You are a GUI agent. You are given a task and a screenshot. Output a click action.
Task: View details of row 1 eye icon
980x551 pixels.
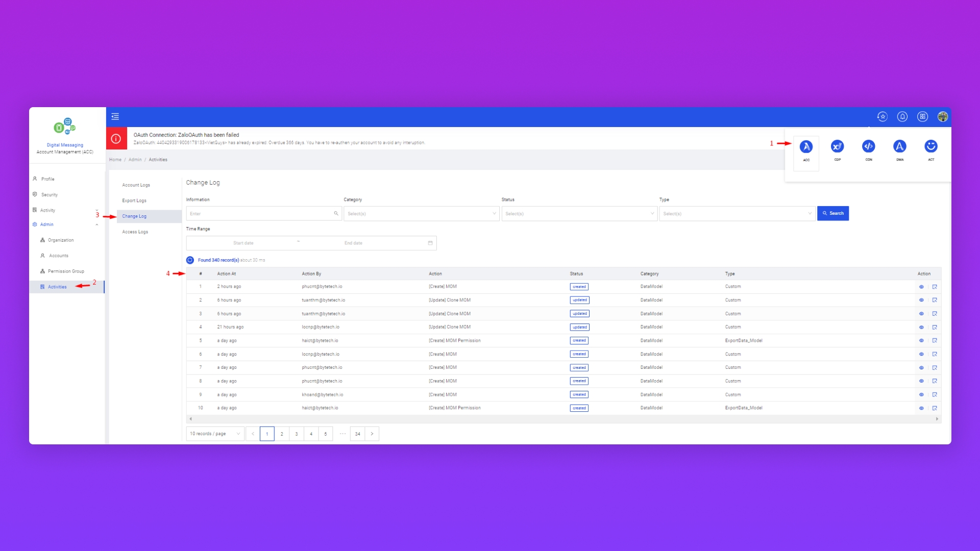tap(921, 287)
